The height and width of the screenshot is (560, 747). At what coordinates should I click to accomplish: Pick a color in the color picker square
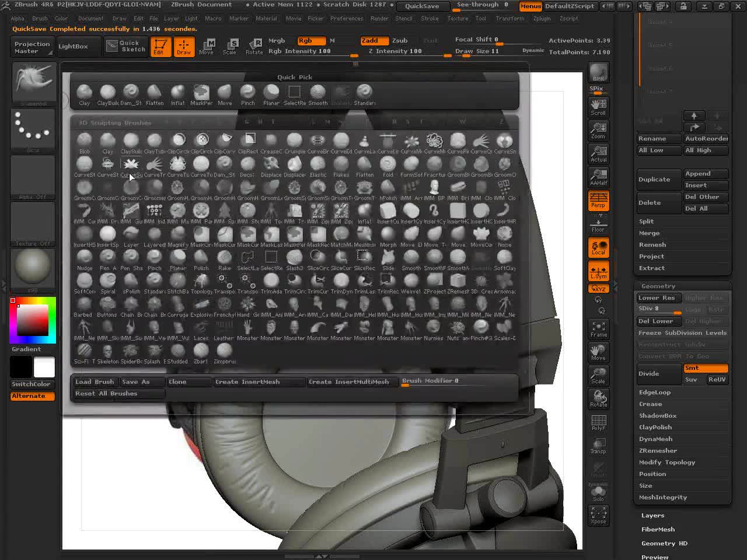[x=32, y=320]
